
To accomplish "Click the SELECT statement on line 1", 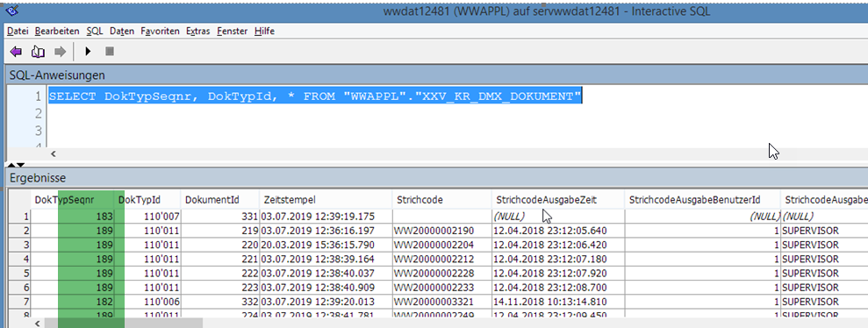I will [315, 96].
